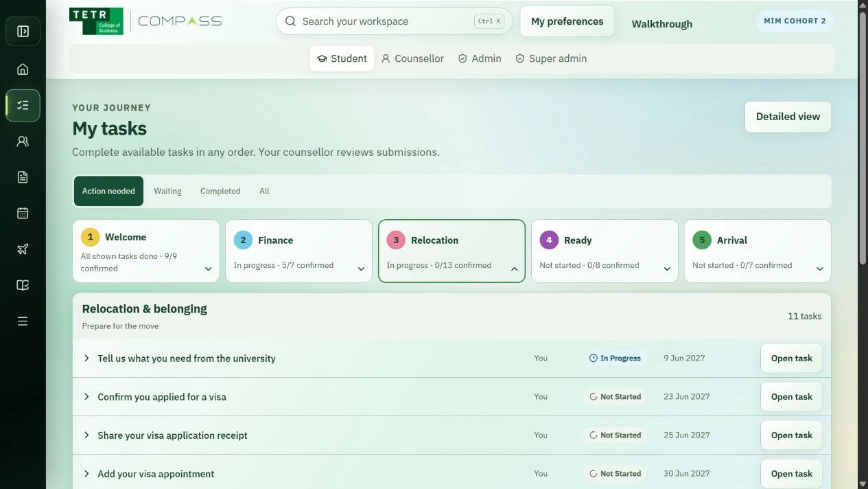This screenshot has width=868, height=489.
Task: Open the calendar sidebar icon
Action: coord(23,213)
